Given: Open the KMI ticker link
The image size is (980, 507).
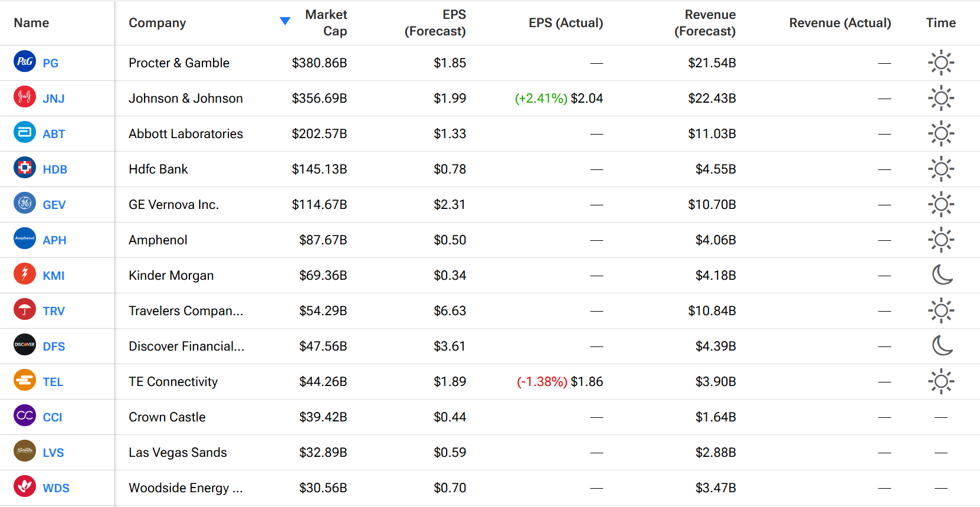Looking at the screenshot, I should tap(54, 276).
